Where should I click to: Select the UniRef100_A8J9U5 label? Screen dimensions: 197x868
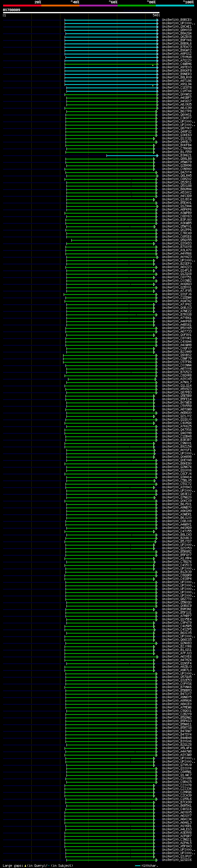176,104
